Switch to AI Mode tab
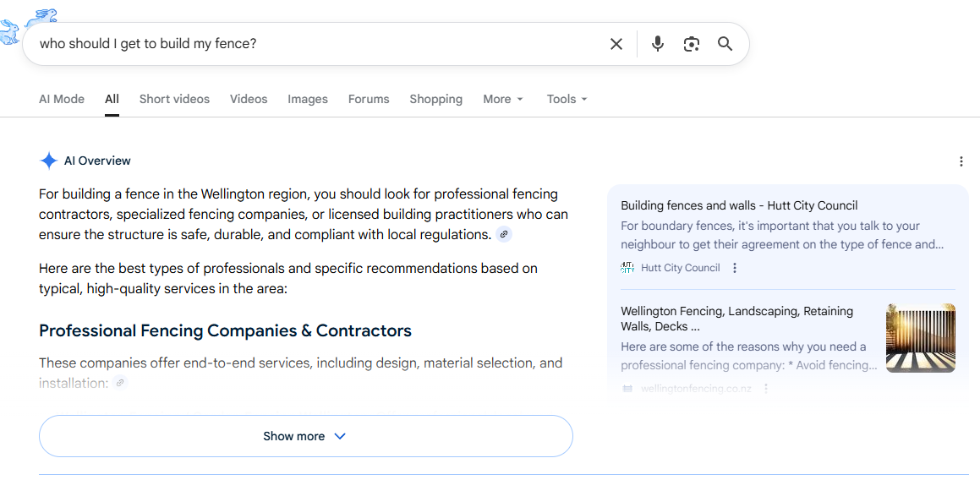Screen dimensions: 980x480 [x=62, y=99]
